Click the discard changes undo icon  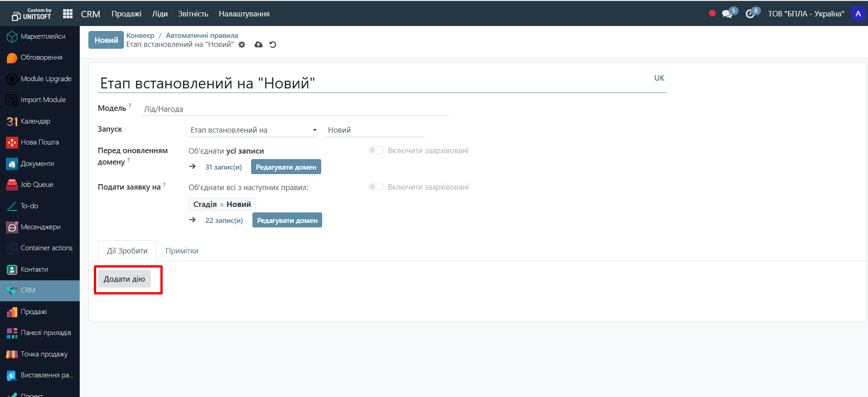(x=273, y=45)
